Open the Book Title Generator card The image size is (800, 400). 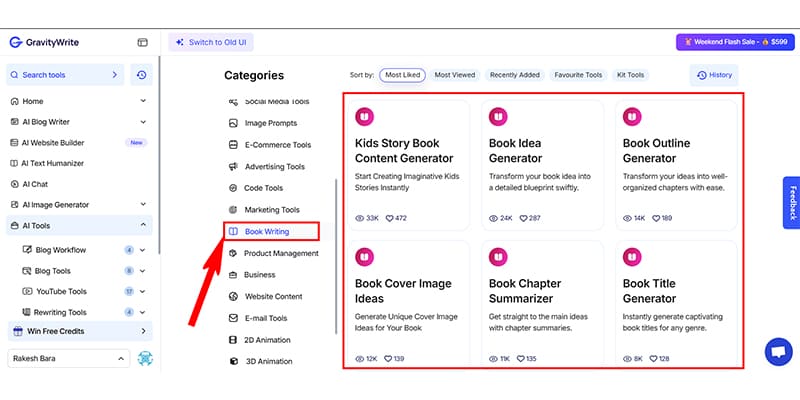tap(676, 304)
